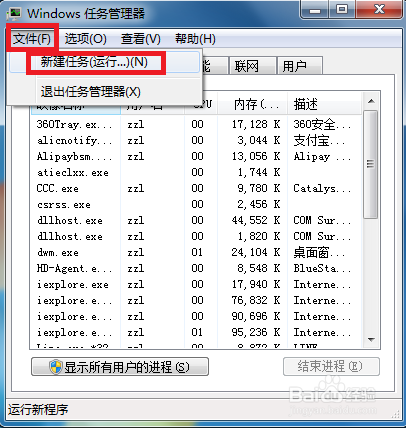Click the Catalys... description cell
The image size is (406, 428).
tap(322, 188)
